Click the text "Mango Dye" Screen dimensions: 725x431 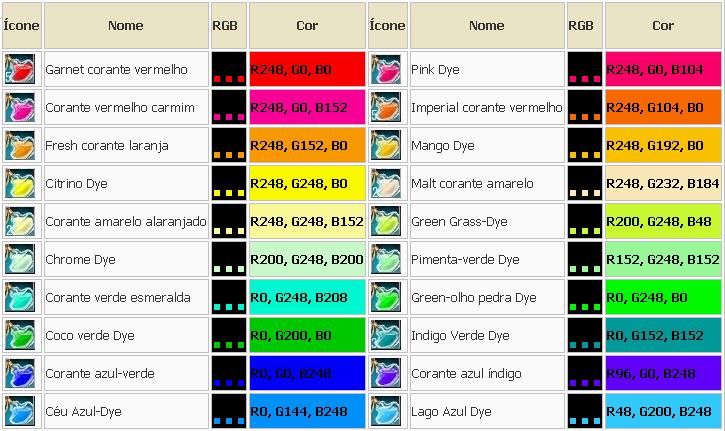(442, 146)
